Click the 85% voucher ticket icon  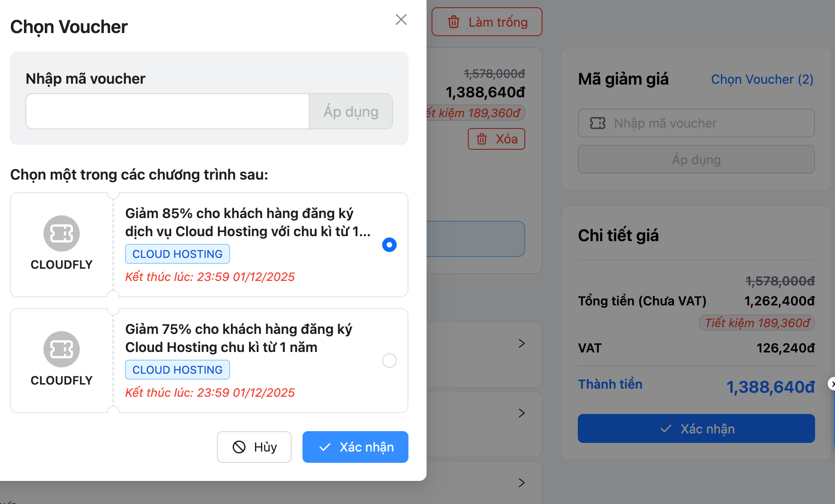[62, 233]
